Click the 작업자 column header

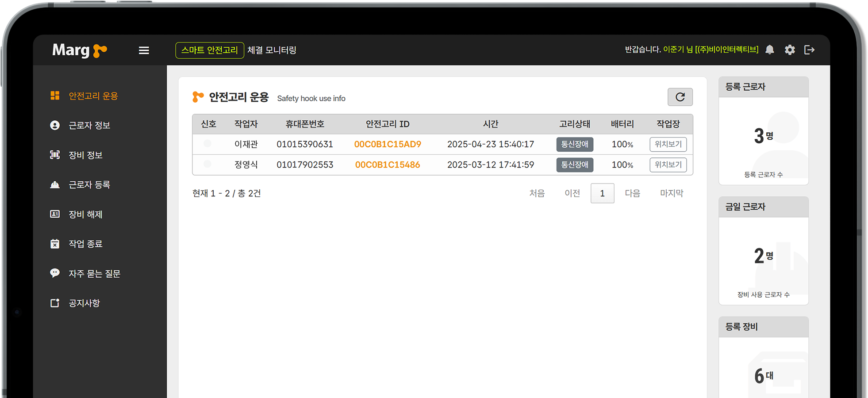[x=246, y=124]
